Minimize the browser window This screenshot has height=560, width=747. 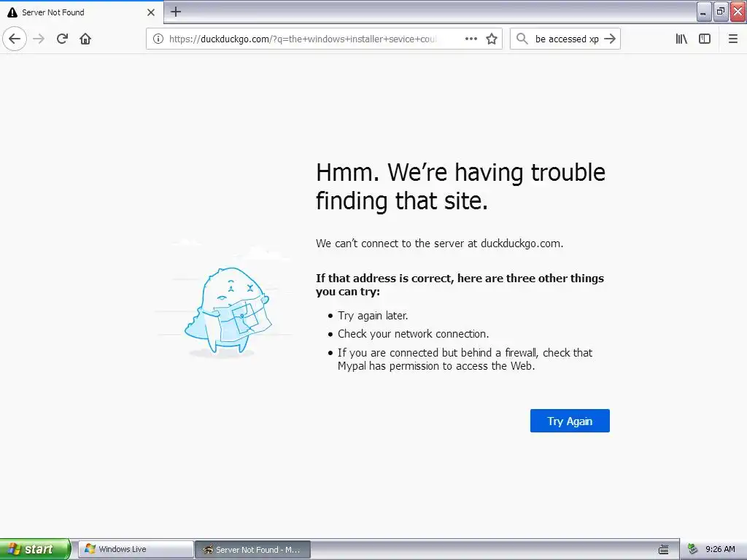tap(704, 12)
